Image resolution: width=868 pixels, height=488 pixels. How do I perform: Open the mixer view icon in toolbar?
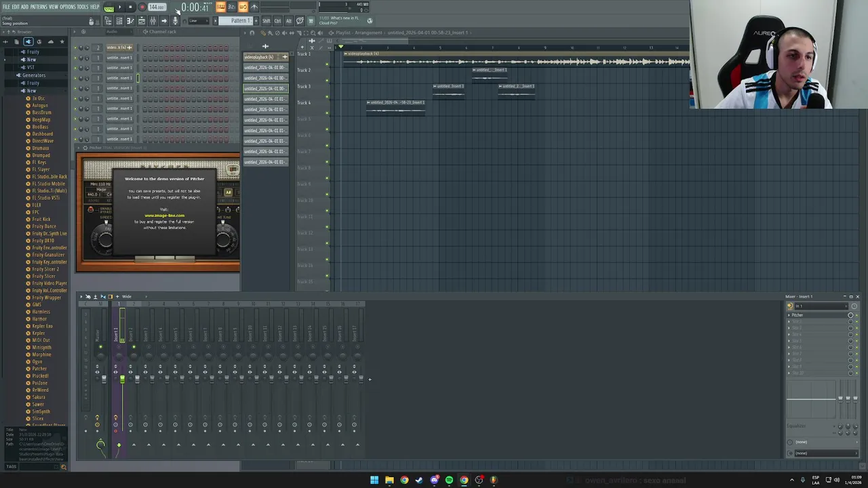click(x=153, y=21)
